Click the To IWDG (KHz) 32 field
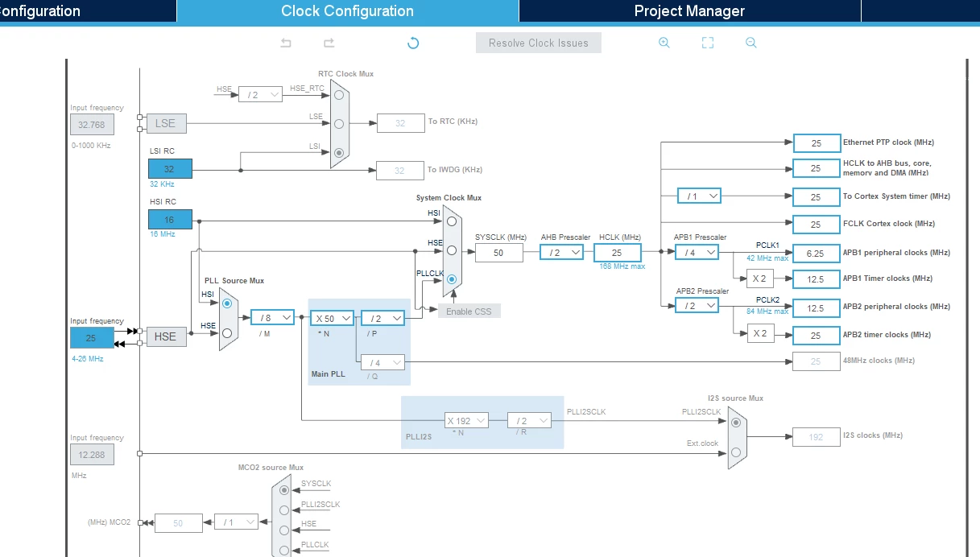Screen dimensions: 980x557 [x=400, y=171]
